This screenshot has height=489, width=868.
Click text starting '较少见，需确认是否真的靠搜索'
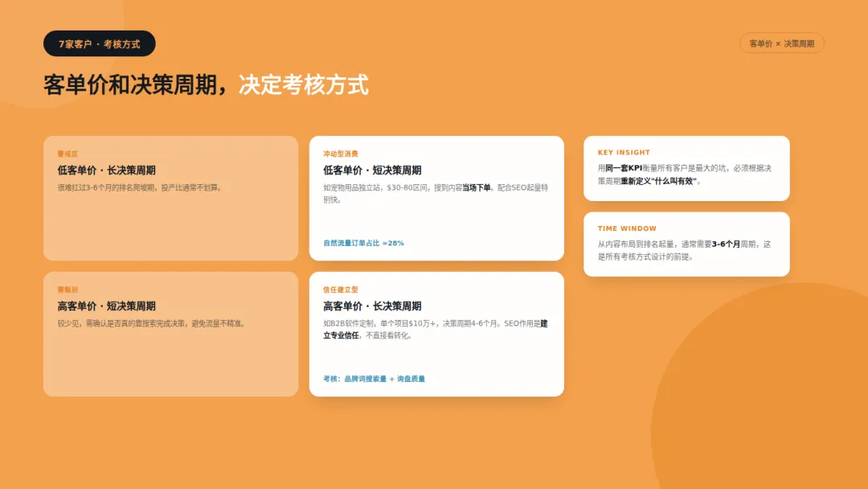pos(152,323)
